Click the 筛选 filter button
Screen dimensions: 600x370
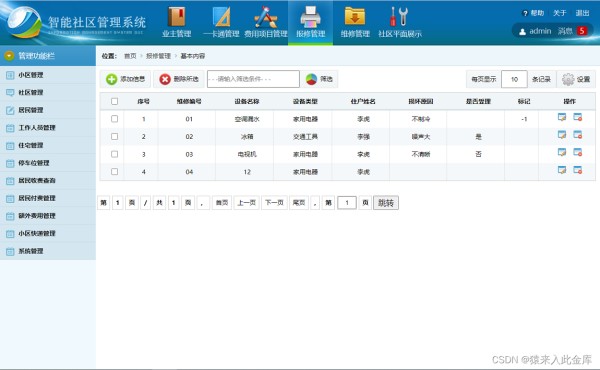[320, 79]
